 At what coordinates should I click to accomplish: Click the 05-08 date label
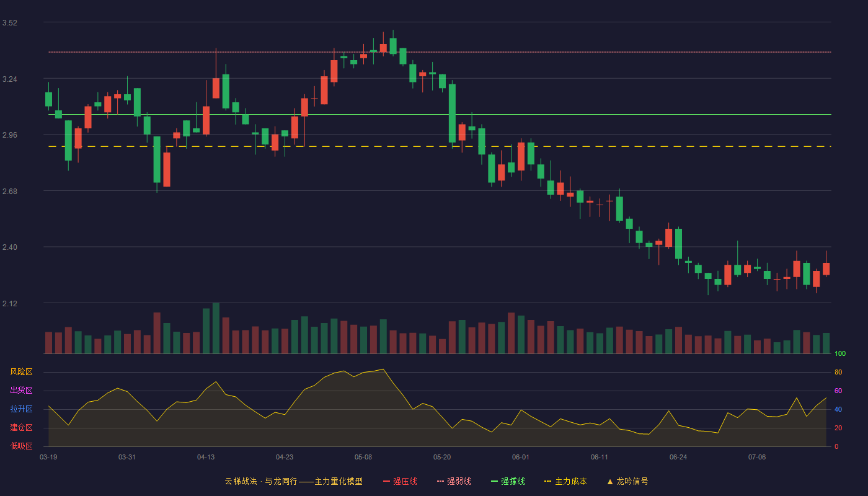[x=363, y=457]
